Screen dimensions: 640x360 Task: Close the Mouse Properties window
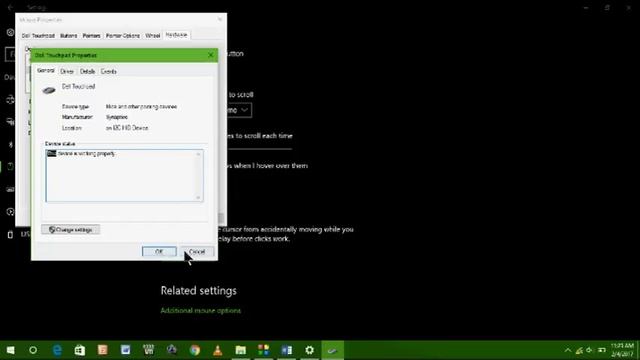[x=220, y=20]
